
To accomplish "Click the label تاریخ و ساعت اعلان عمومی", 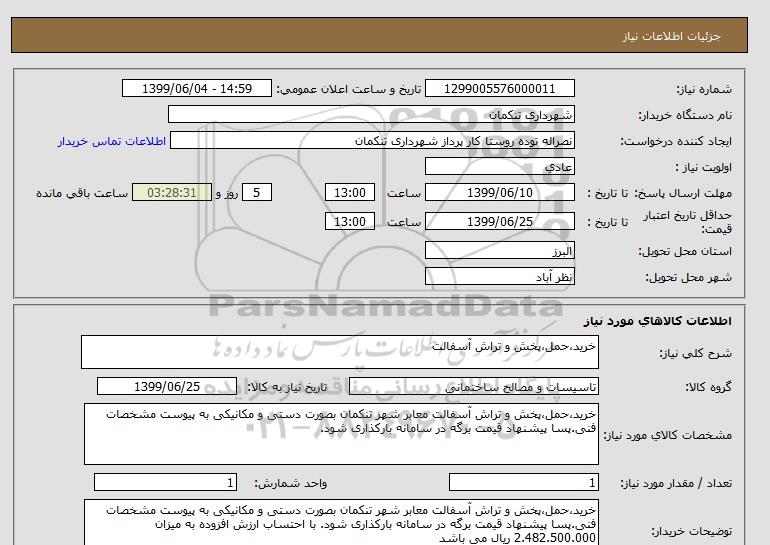I will coord(349,89).
